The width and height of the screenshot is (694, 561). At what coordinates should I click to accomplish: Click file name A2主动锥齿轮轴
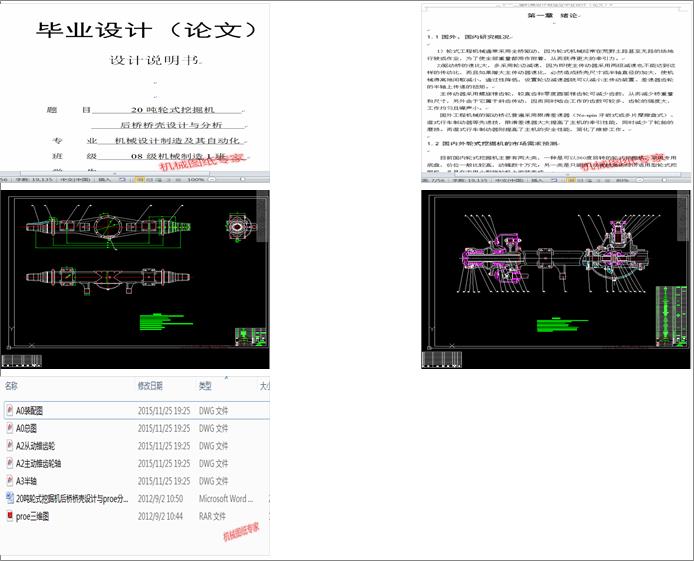39,464
